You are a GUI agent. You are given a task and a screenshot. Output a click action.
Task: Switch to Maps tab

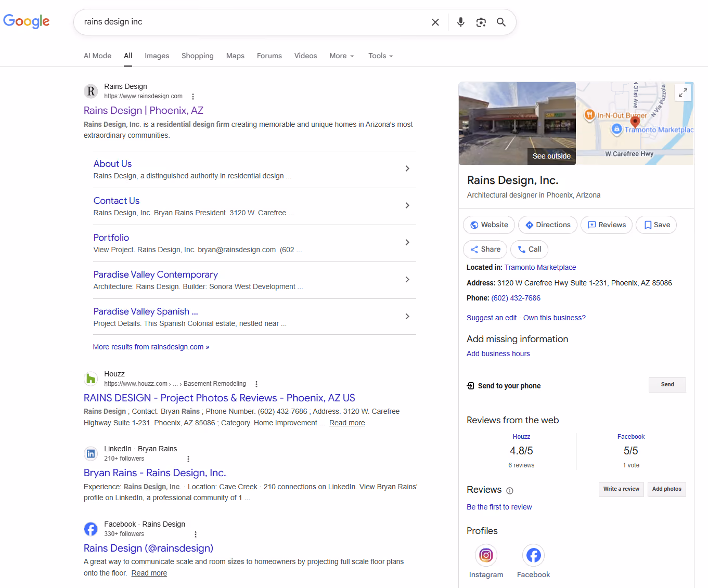235,56
